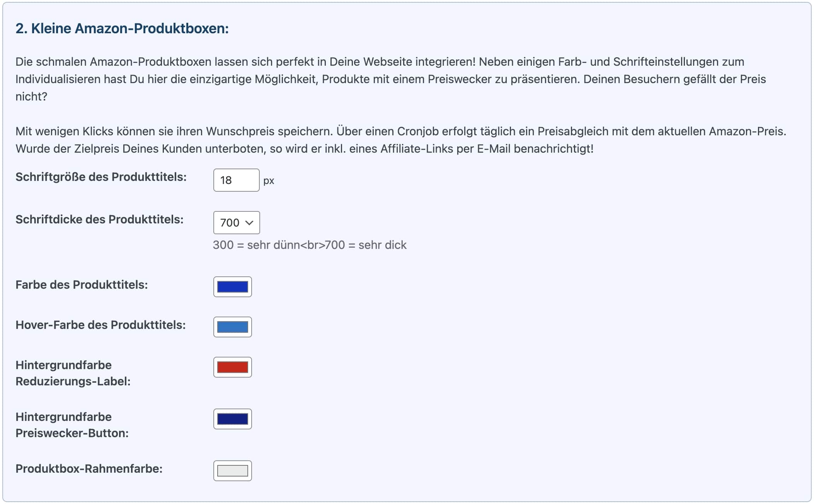Open the Produktbox-Rahmenfarbe color swatch

coord(233,471)
